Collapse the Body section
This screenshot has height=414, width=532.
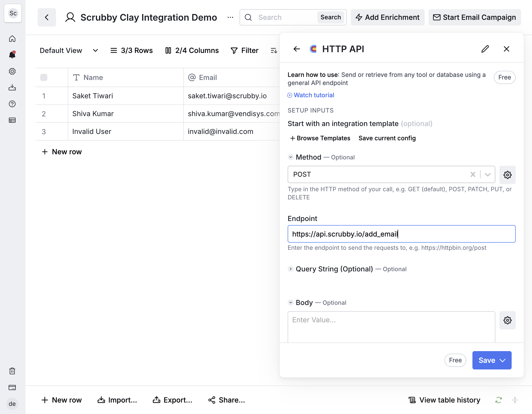[x=291, y=302]
